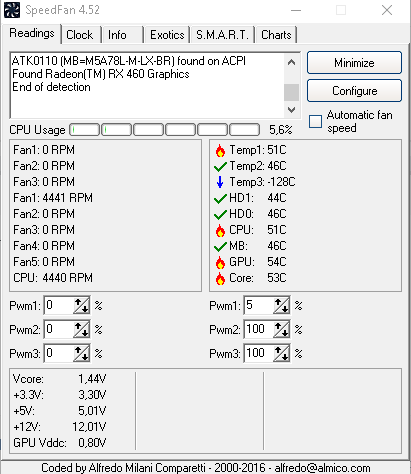Open the Configure dialog button
411x474 pixels.
(354, 91)
